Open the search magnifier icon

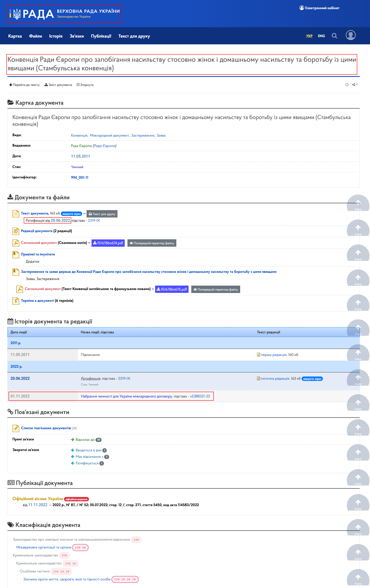pyautogui.click(x=334, y=36)
